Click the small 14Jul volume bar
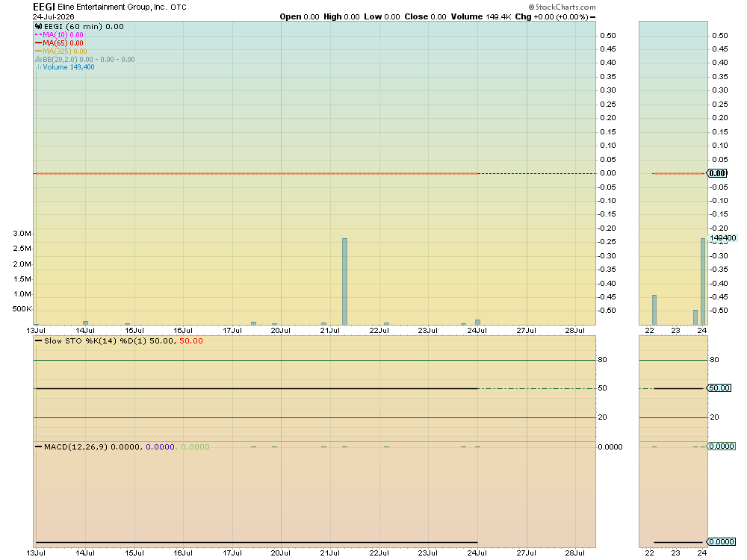This screenshot has width=747, height=560. 86,323
